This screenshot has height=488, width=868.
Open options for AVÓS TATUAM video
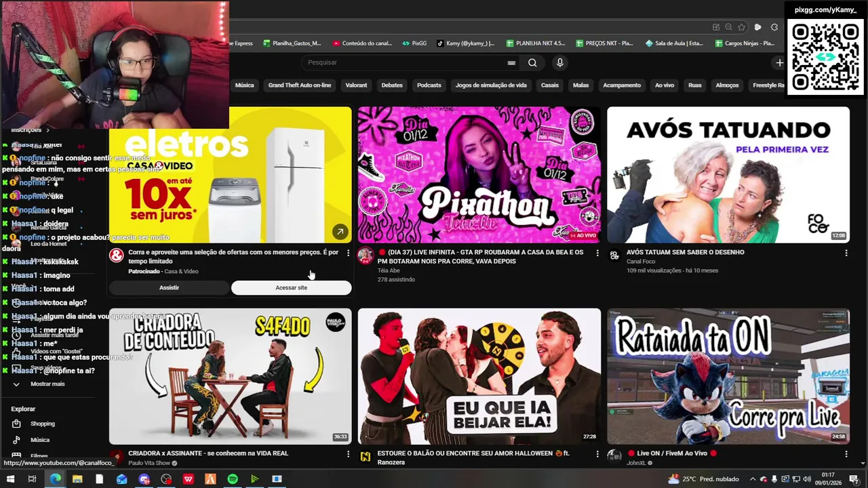tap(846, 253)
